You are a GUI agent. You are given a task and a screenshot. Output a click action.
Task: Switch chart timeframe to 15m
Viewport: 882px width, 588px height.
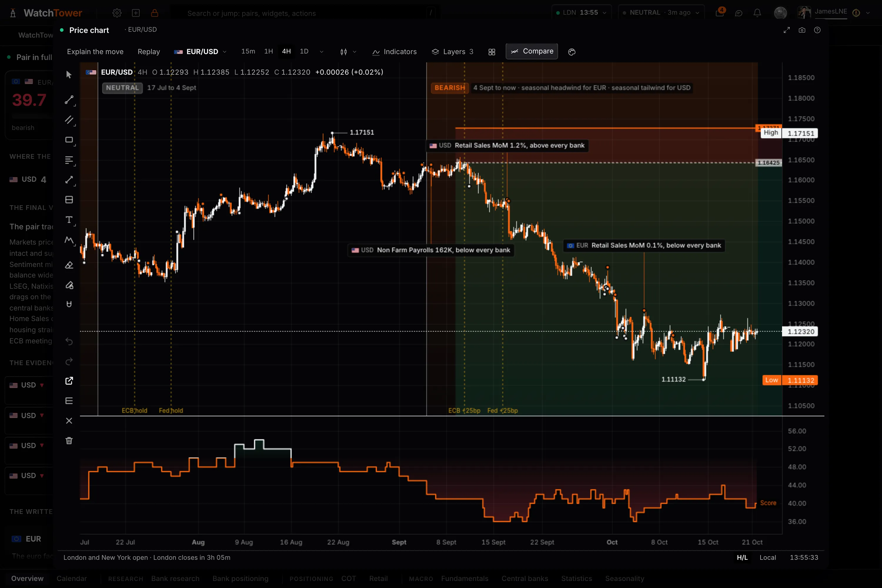pyautogui.click(x=248, y=51)
